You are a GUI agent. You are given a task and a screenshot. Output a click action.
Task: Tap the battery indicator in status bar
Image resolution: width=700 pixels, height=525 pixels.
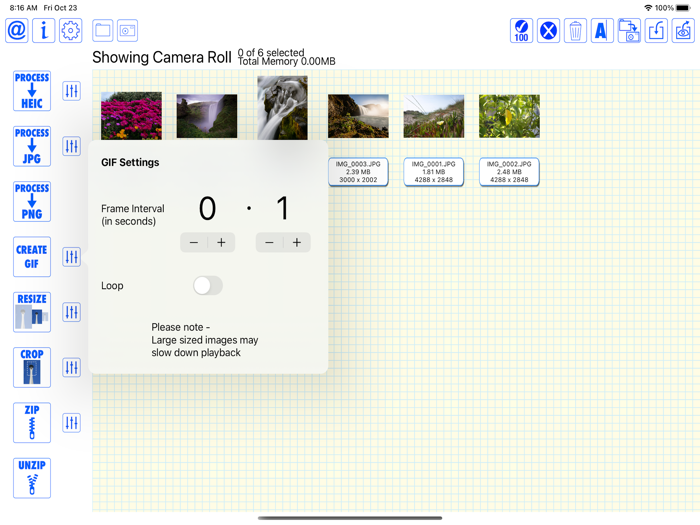click(683, 8)
